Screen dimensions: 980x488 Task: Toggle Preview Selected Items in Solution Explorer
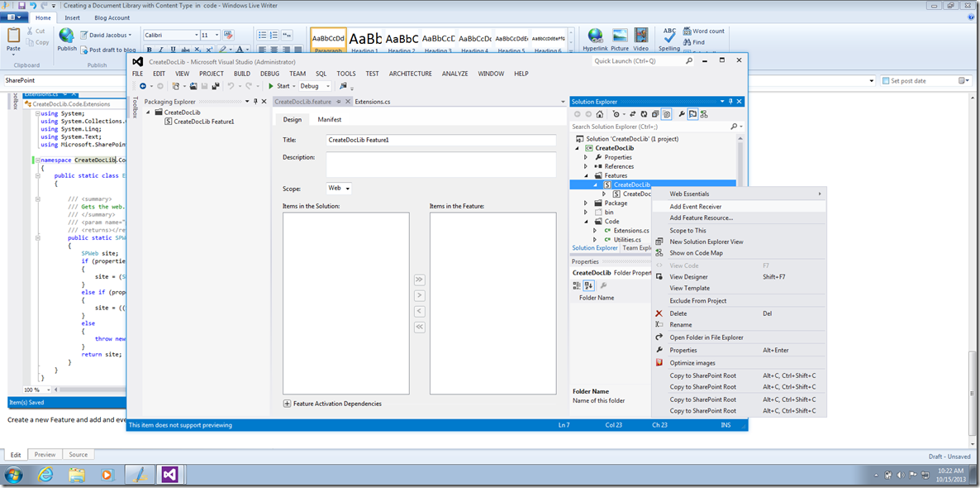[x=692, y=114]
